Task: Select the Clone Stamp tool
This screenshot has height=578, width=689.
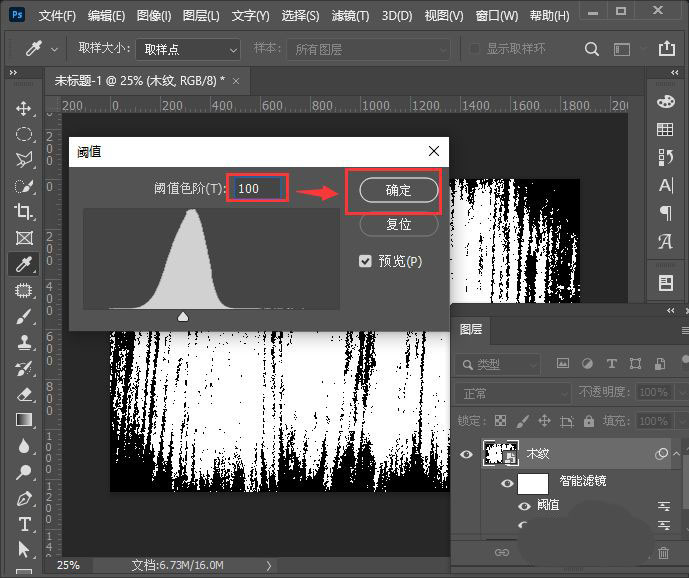Action: [x=23, y=342]
